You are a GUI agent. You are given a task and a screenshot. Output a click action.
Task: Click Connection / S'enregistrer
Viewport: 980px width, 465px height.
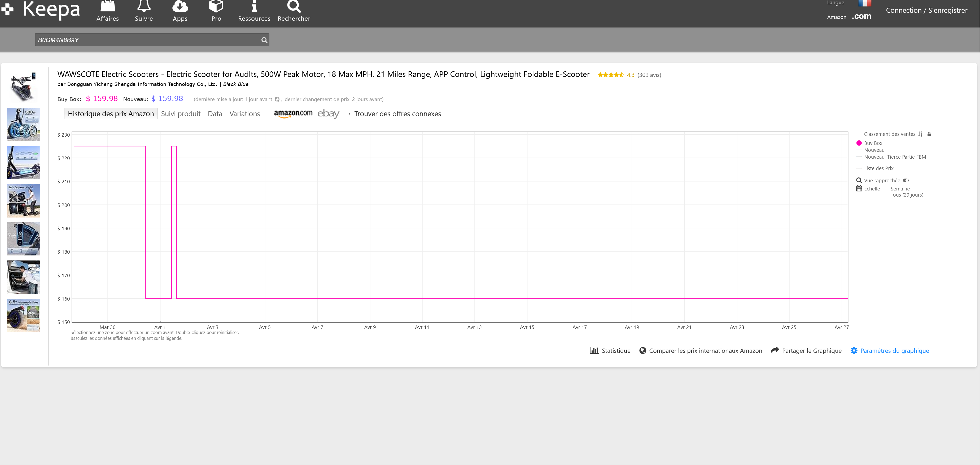[x=926, y=10]
